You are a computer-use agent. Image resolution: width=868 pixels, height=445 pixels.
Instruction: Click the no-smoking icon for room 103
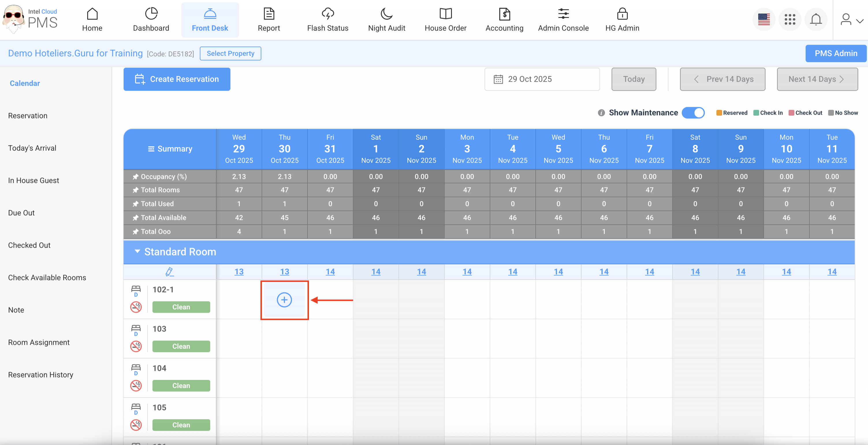click(x=136, y=346)
